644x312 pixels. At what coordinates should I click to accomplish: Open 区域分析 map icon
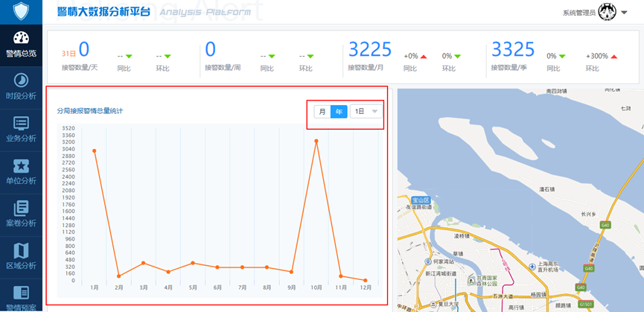(x=21, y=250)
